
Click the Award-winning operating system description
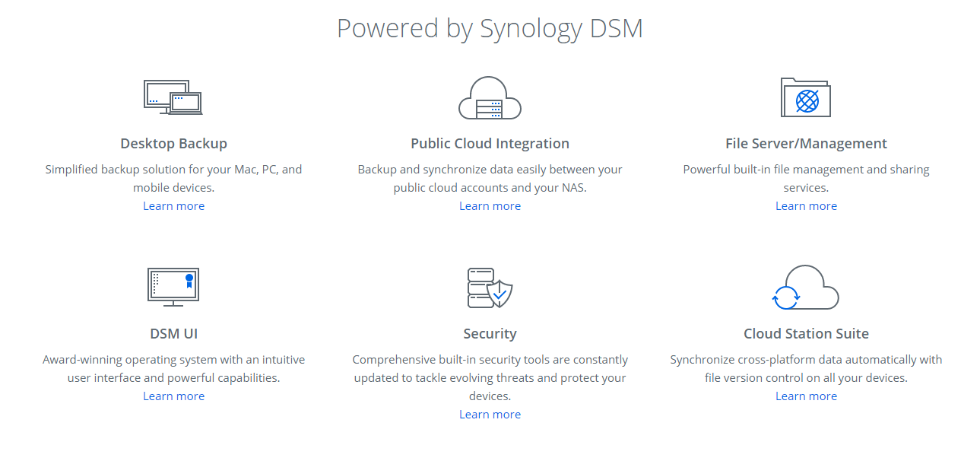(173, 369)
